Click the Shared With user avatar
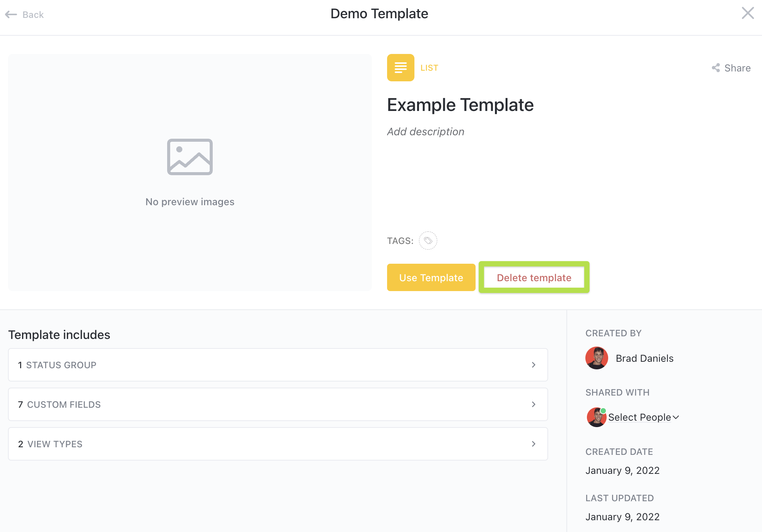The height and width of the screenshot is (532, 762). pyautogui.click(x=596, y=417)
